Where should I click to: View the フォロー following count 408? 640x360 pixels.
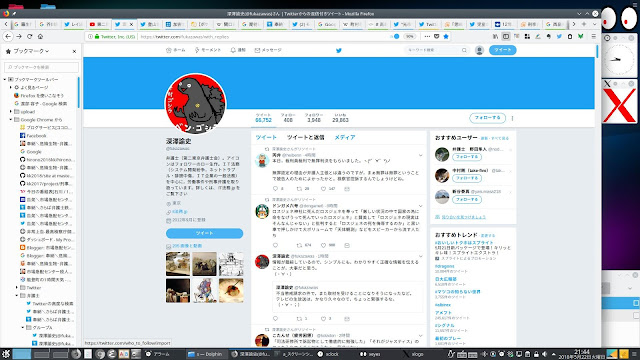288,118
